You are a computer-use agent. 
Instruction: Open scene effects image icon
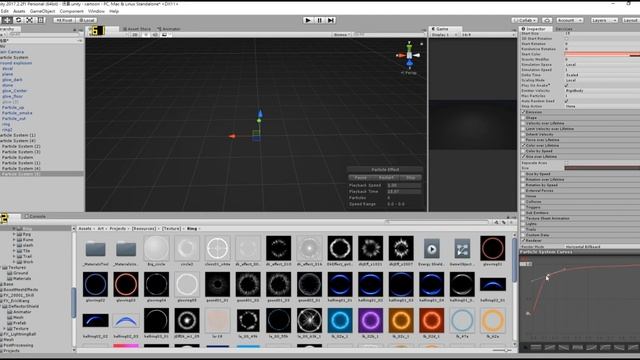164,35
